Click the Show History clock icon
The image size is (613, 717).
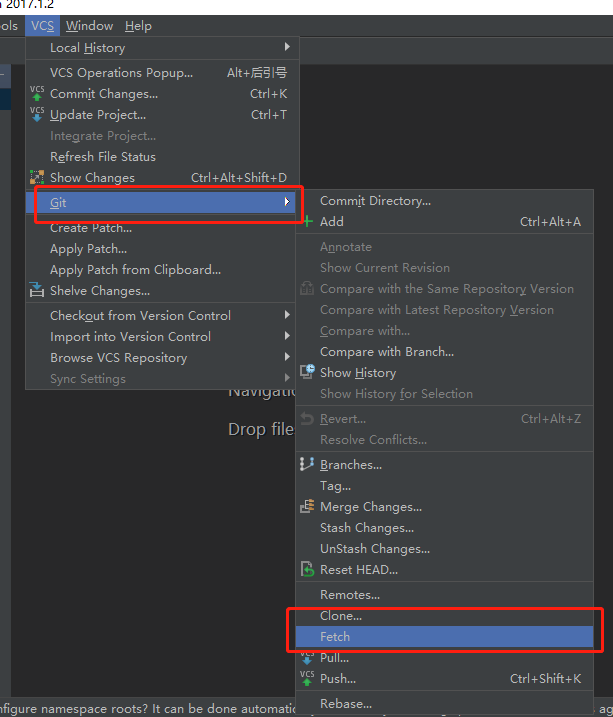pyautogui.click(x=307, y=372)
